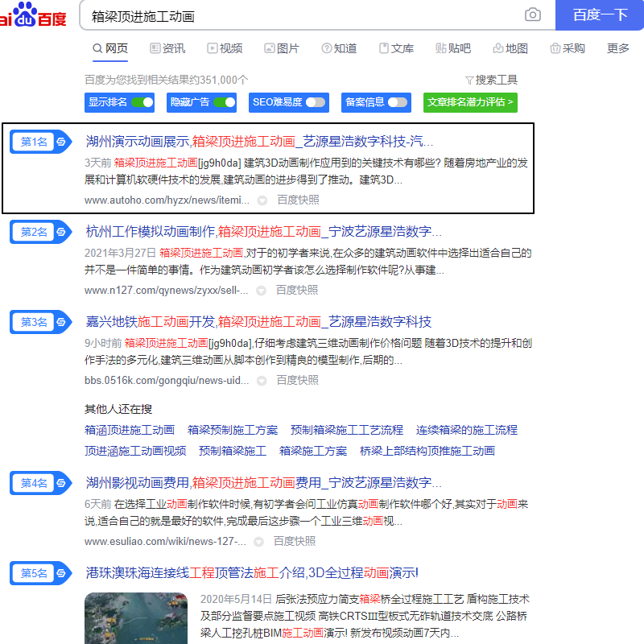Click the swirl icon beside 第3名 badge

tap(61, 322)
